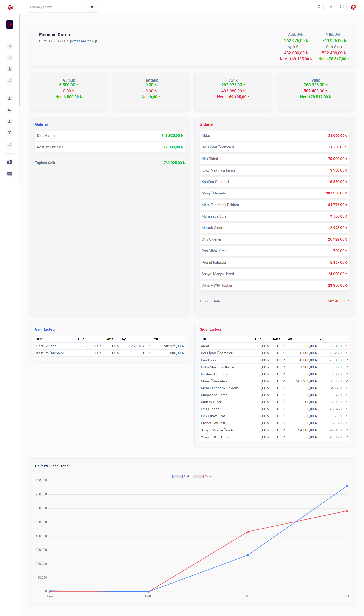Viewport: 364px width, 616px height.
Task: Click the book icon directly above laptop icon
Action: click(x=9, y=98)
